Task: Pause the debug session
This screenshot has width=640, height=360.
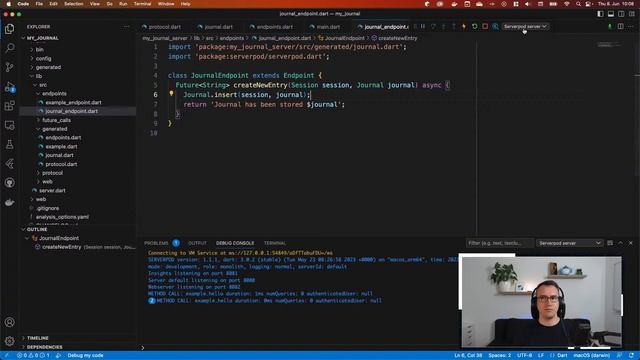Action: point(423,27)
